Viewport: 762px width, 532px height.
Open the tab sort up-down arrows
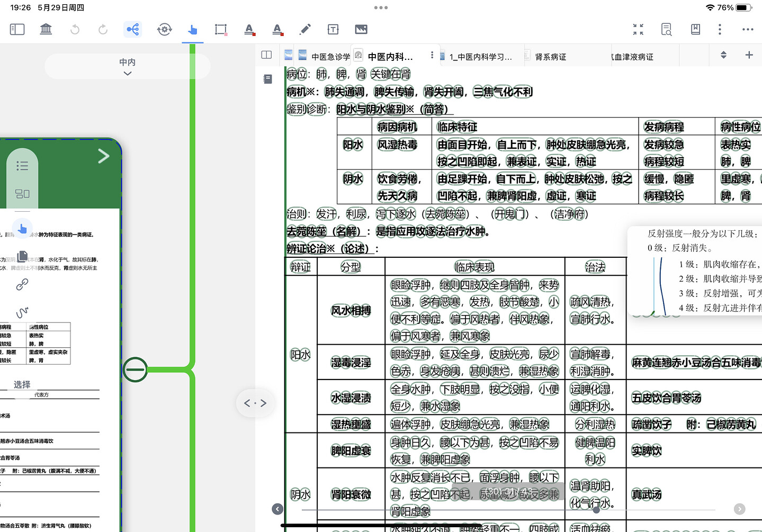[x=723, y=55]
